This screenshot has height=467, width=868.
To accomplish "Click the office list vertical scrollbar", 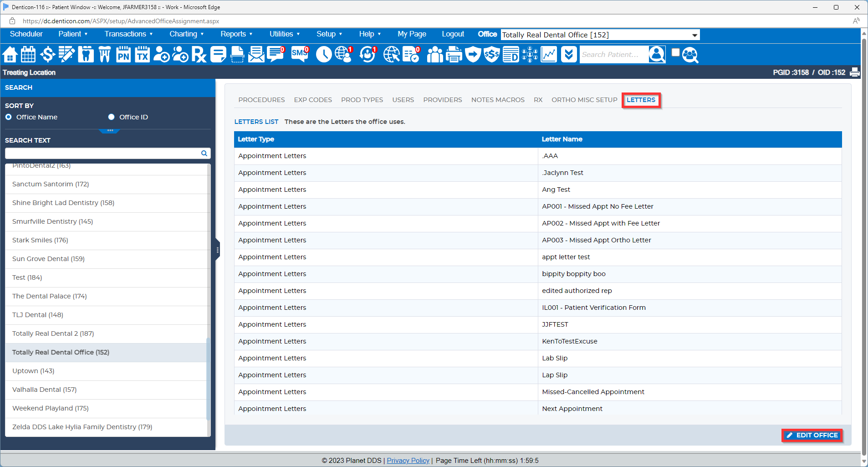I will pyautogui.click(x=208, y=378).
